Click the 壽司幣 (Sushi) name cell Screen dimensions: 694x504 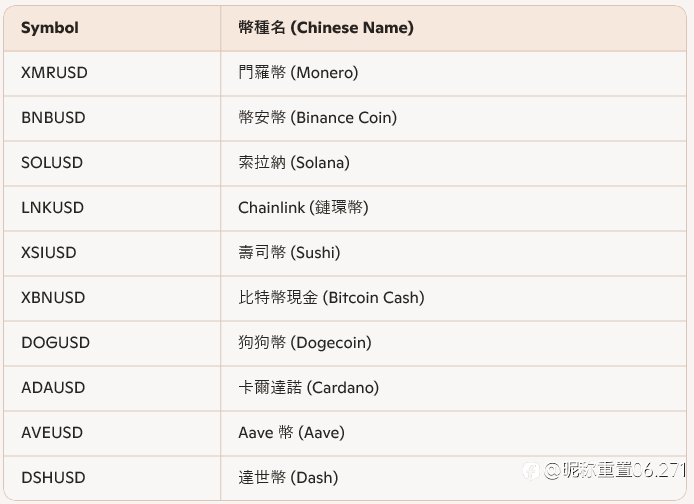pyautogui.click(x=289, y=253)
